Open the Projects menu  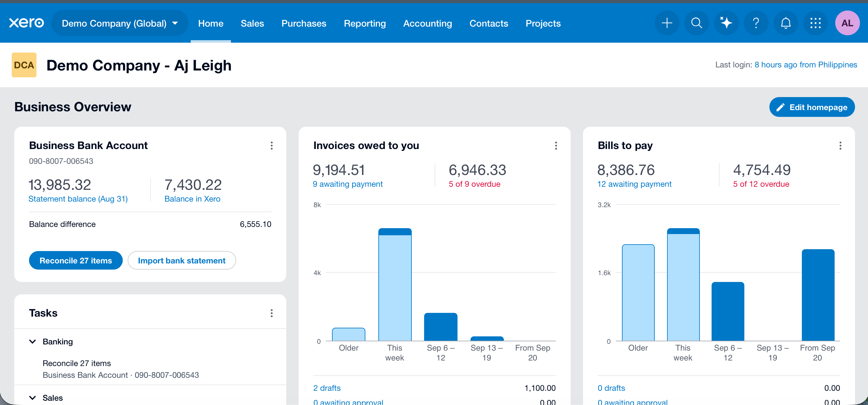[x=543, y=23]
